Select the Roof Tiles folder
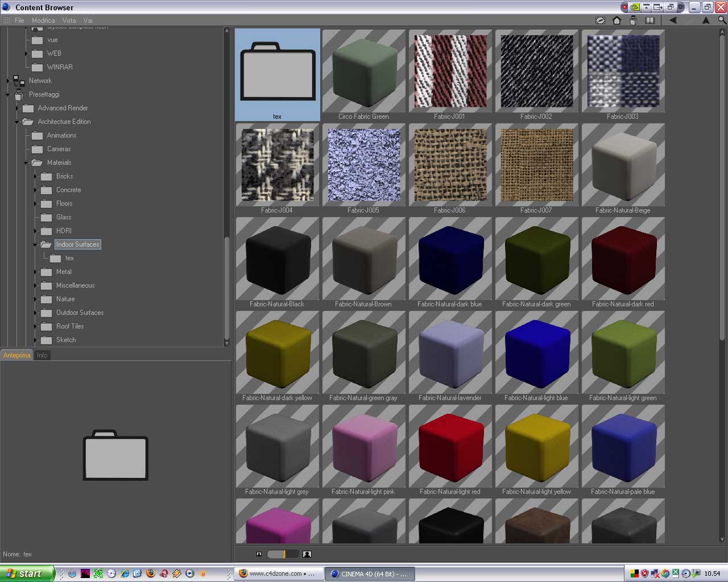728x582 pixels. coord(70,326)
